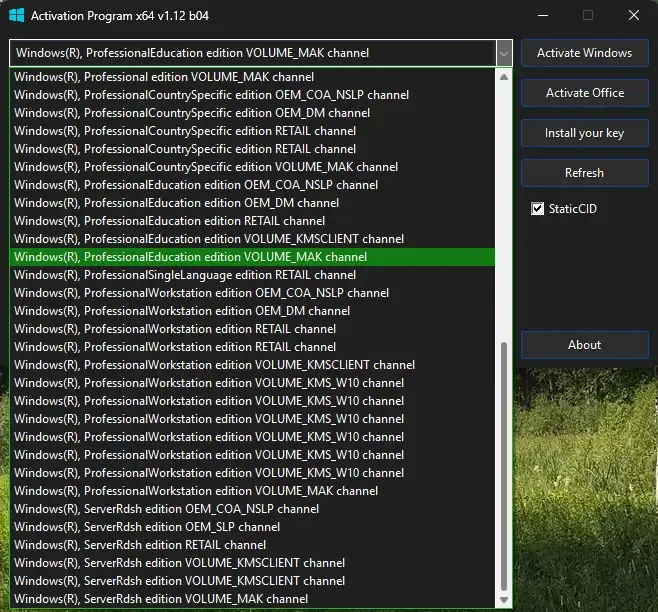This screenshot has height=612, width=658.
Task: Select ProfessionalSingleLanguage RETAIL channel
Action: 252,275
